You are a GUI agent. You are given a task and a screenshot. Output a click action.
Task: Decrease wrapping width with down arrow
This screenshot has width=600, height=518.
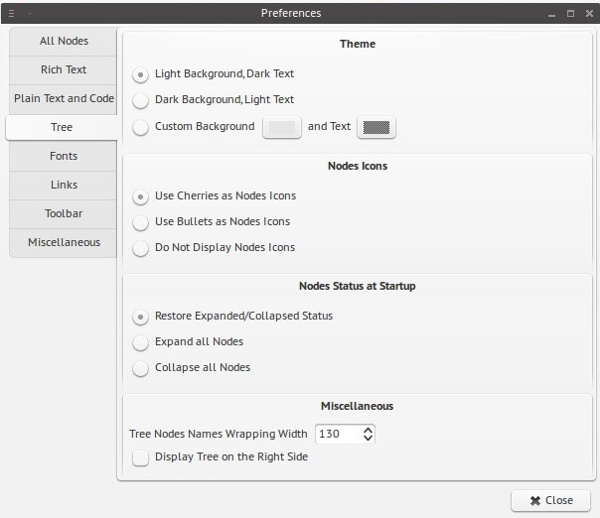(x=368, y=438)
